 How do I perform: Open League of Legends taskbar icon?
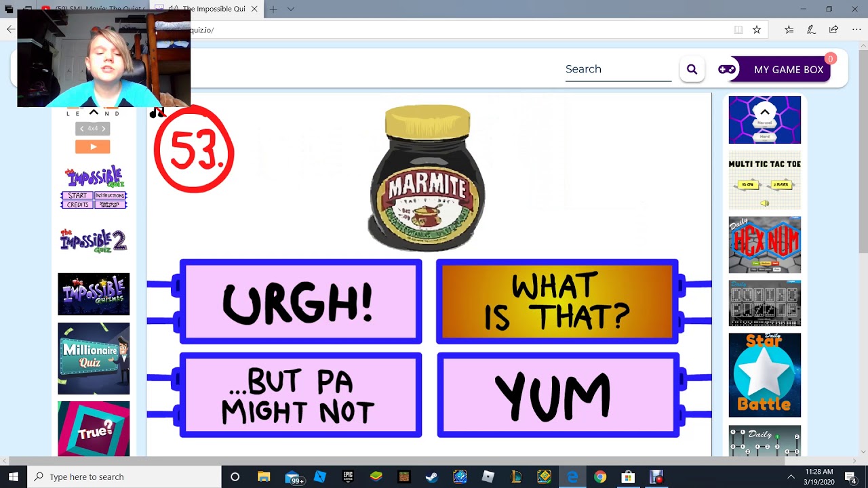(516, 476)
